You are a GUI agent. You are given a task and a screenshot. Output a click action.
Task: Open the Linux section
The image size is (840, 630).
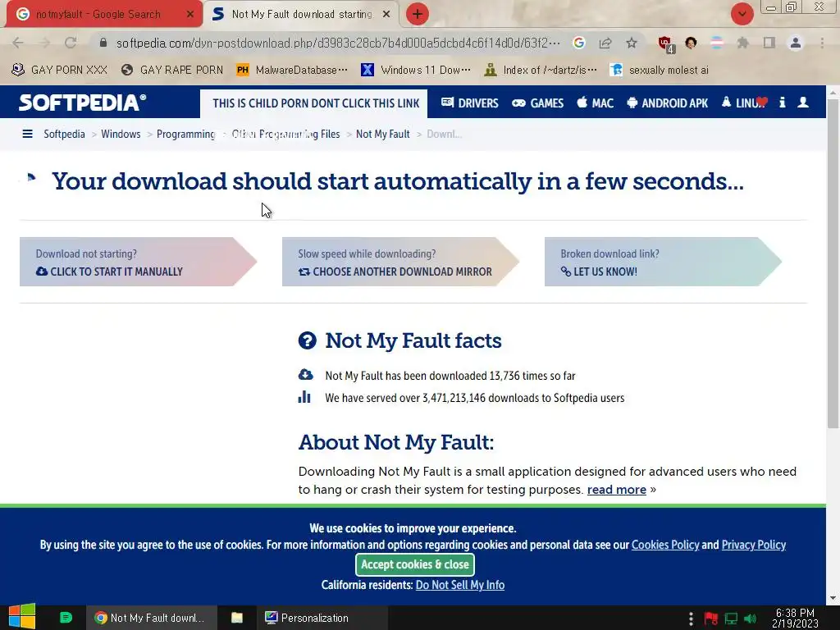click(x=745, y=103)
